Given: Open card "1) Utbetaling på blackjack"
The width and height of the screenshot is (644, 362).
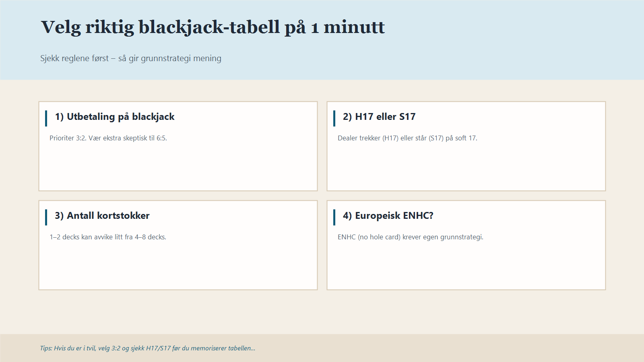Looking at the screenshot, I should point(178,145).
